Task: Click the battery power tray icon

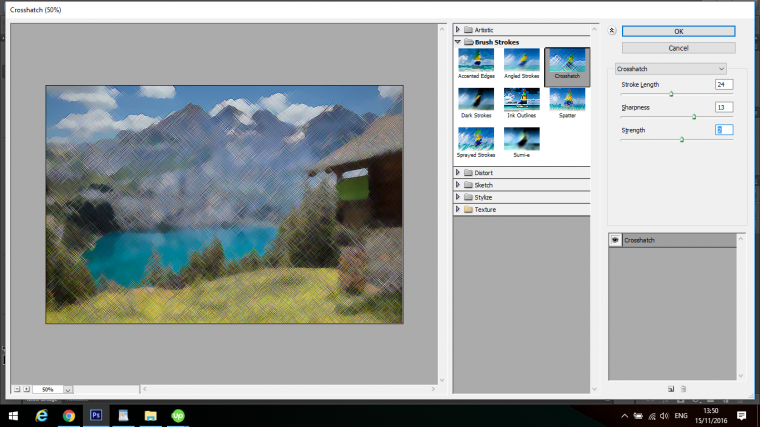Action: tap(638, 416)
